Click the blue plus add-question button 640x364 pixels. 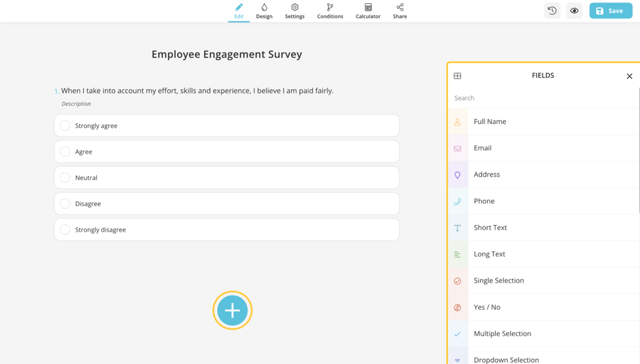pyautogui.click(x=232, y=310)
